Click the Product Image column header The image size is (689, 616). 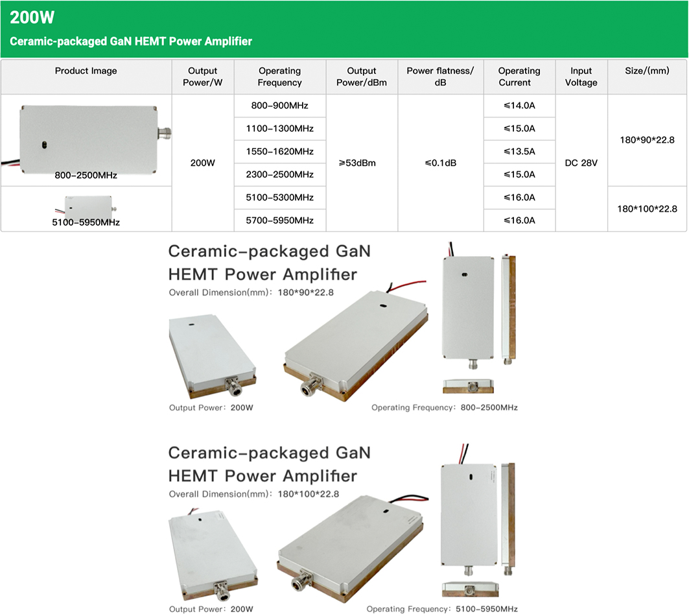point(86,71)
